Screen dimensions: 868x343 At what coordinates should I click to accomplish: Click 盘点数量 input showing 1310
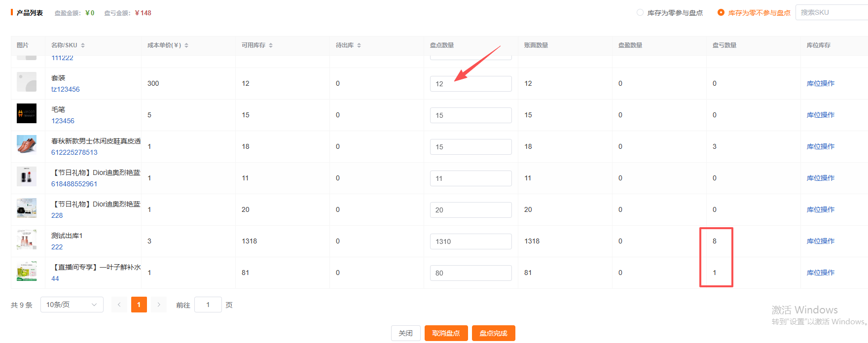(470, 241)
